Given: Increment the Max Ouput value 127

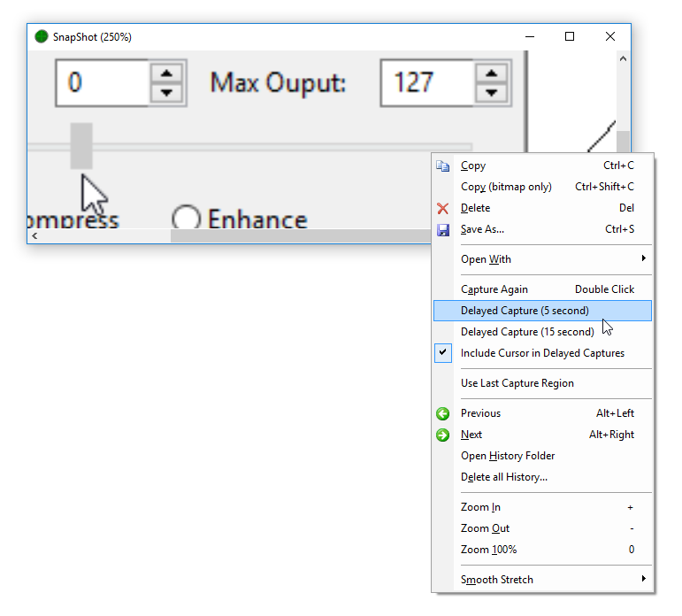Looking at the screenshot, I should tap(492, 73).
